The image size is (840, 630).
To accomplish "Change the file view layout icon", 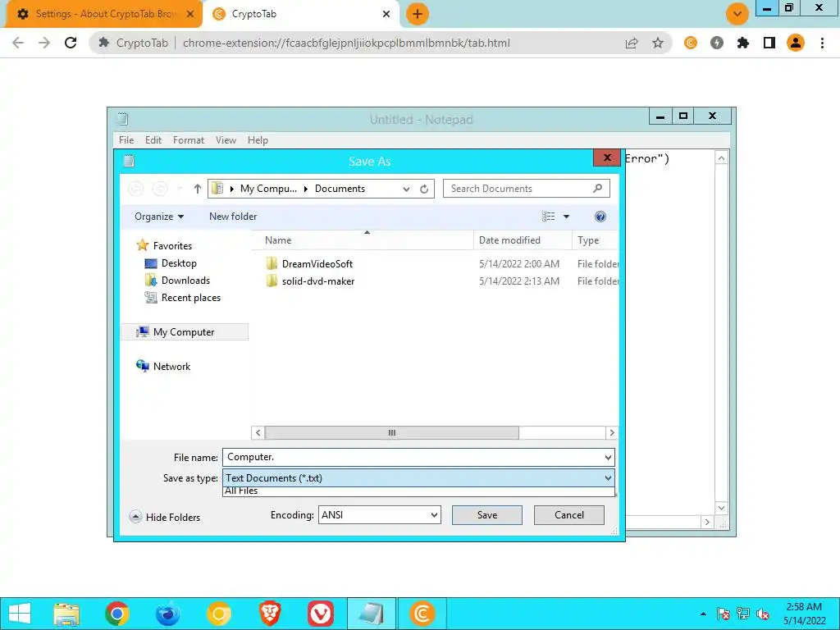I will pyautogui.click(x=548, y=217).
